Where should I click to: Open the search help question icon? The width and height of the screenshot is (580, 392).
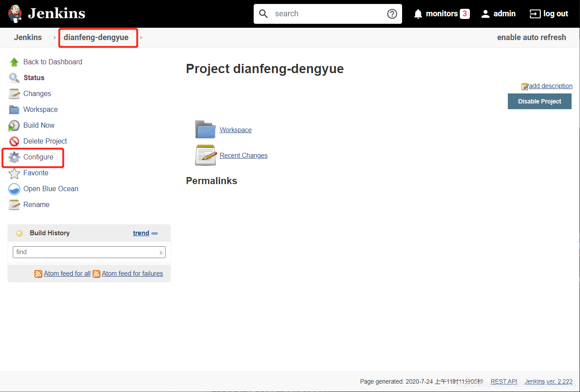(392, 14)
